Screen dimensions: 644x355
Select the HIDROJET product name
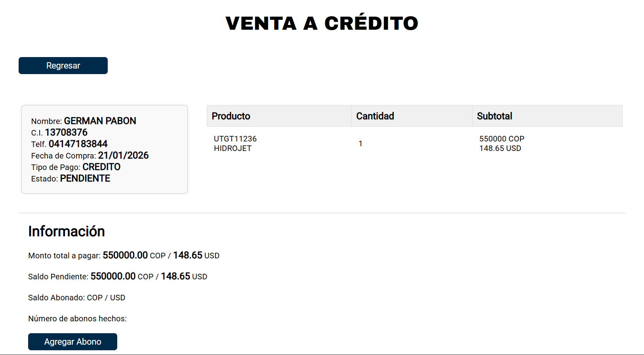232,148
